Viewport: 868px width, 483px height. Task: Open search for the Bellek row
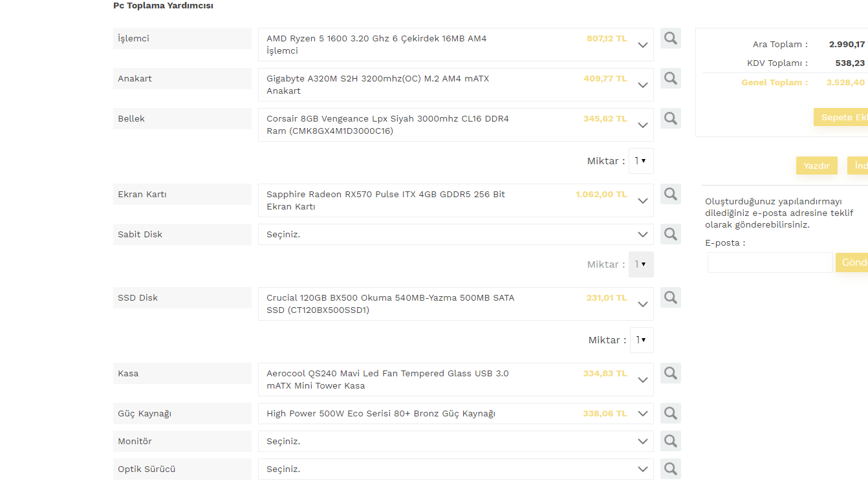point(670,118)
